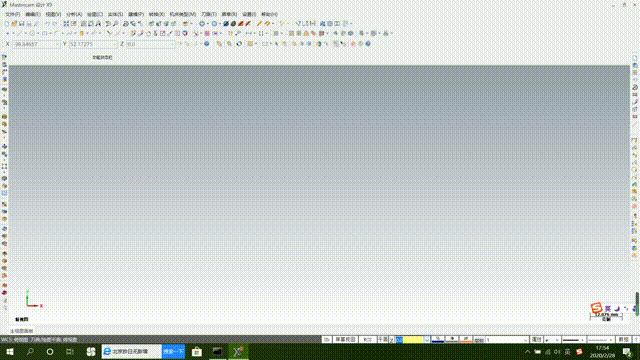This screenshot has width=640, height=360.
Task: Select the point sketch tool icon
Action: (7, 33)
